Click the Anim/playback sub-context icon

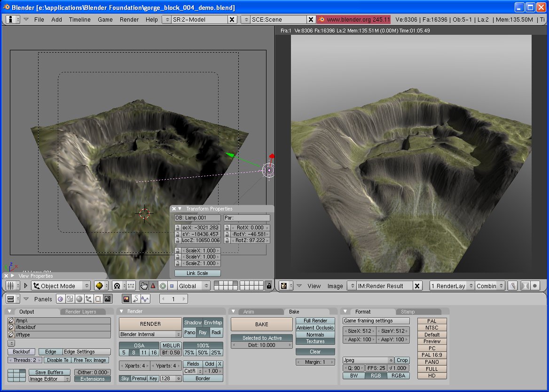136,299
